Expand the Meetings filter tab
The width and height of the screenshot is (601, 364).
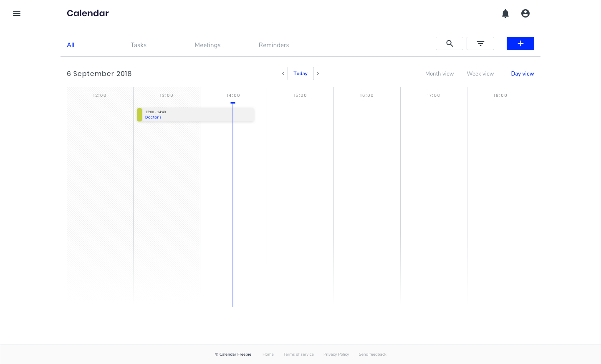207,45
